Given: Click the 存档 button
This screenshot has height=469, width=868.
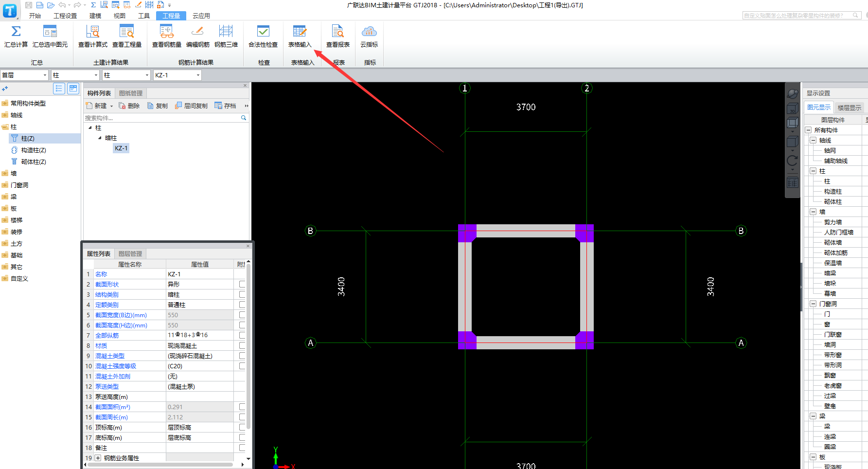Looking at the screenshot, I should (x=226, y=106).
